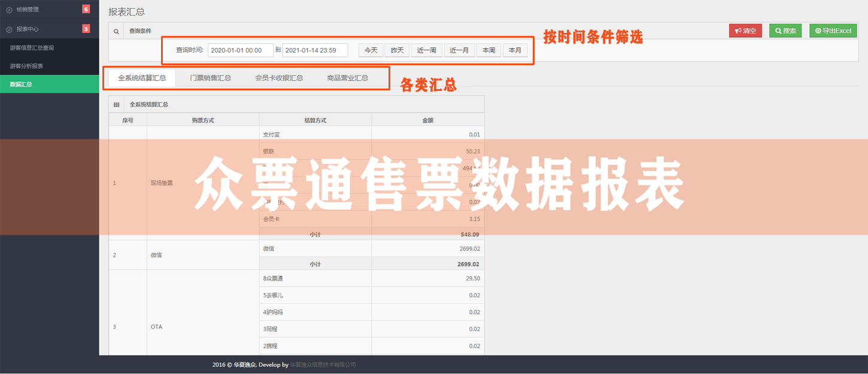Click the 报表汇总 page heading

click(x=126, y=11)
